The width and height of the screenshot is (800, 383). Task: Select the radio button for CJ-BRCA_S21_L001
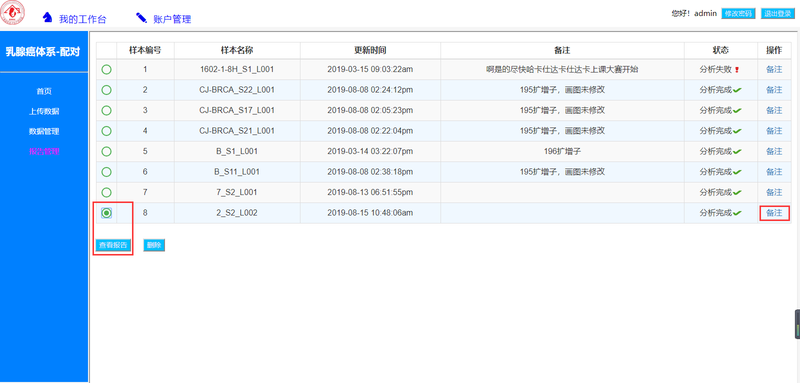[106, 131]
